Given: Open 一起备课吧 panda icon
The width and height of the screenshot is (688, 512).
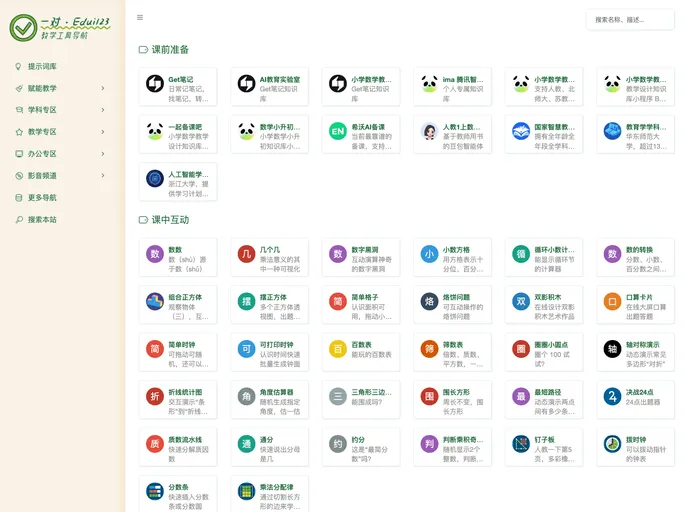Looking at the screenshot, I should point(155,131).
